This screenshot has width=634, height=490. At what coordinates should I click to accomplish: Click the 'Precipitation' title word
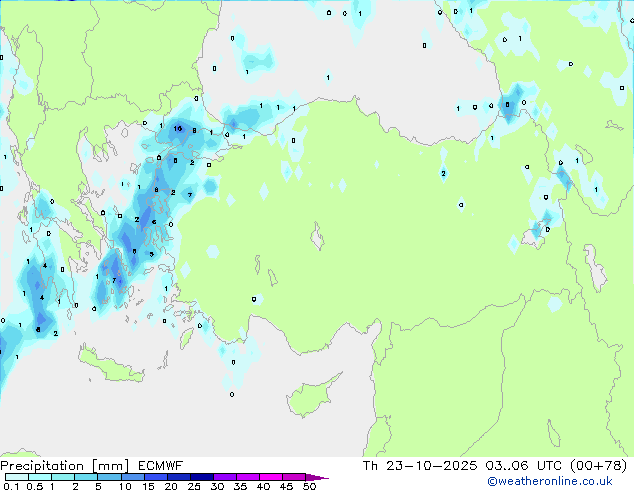point(42,466)
